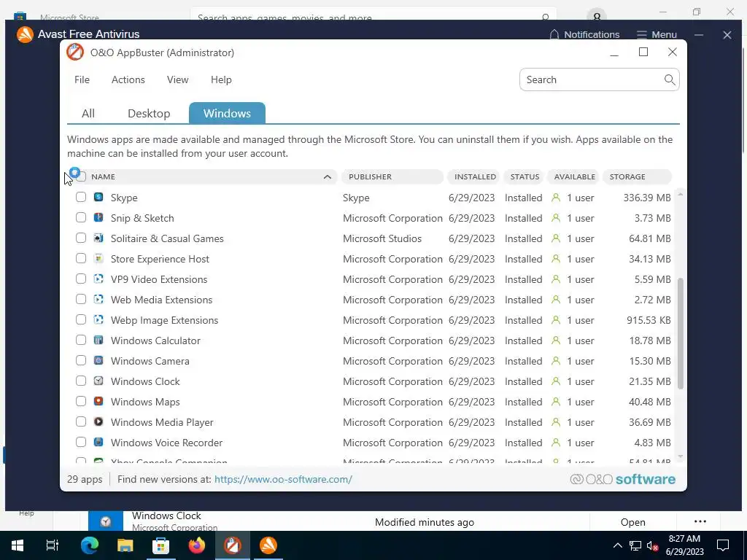Click the Avast notifications bell icon
747x560 pixels.
554,35
